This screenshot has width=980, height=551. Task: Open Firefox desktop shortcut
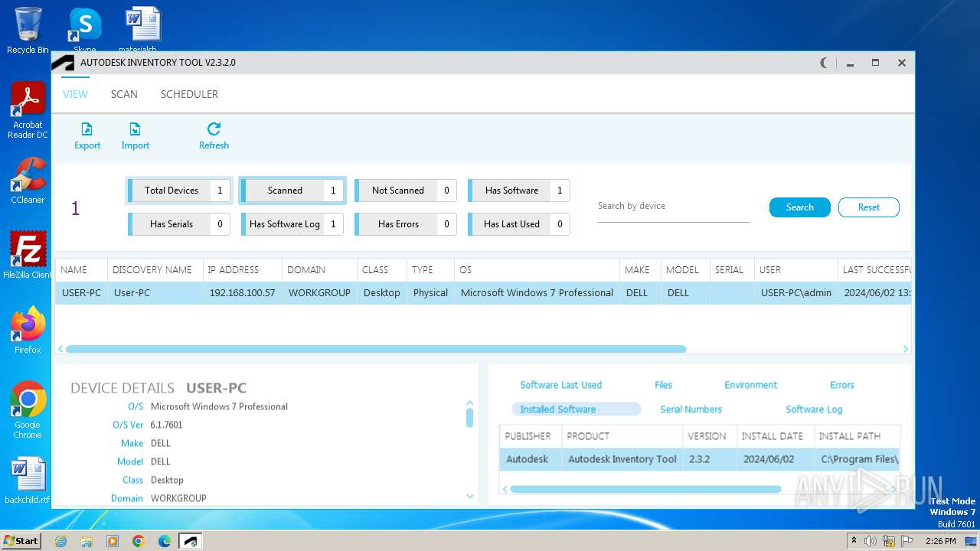[x=28, y=330]
